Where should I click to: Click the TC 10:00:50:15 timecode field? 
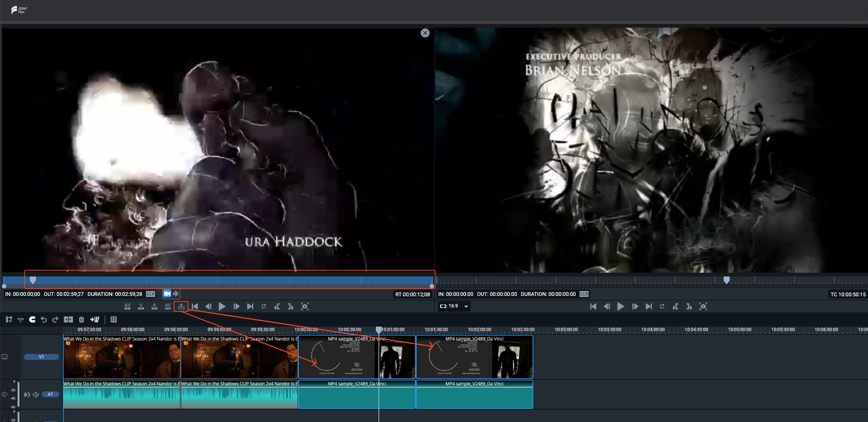point(848,294)
